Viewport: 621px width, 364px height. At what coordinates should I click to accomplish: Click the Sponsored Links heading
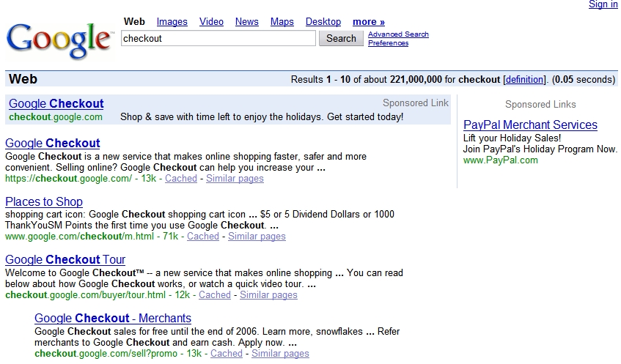[540, 105]
